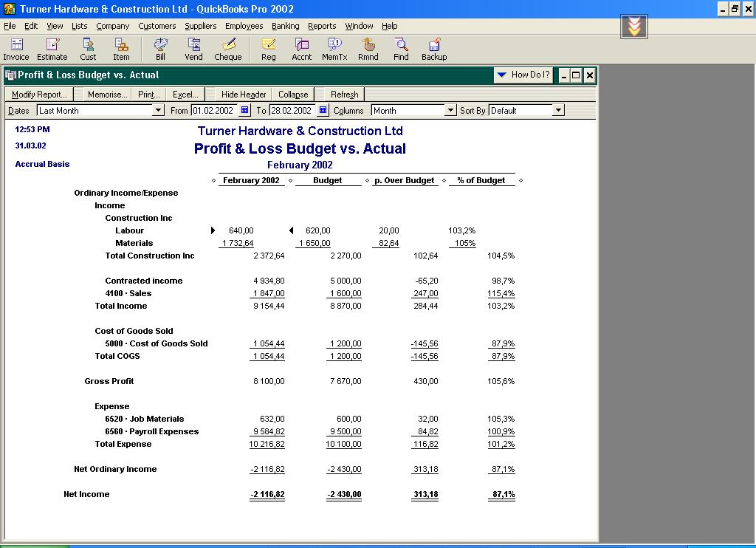Click the 5000 · Cost of Goods Sold label
The height and width of the screenshot is (548, 756).
click(x=157, y=343)
